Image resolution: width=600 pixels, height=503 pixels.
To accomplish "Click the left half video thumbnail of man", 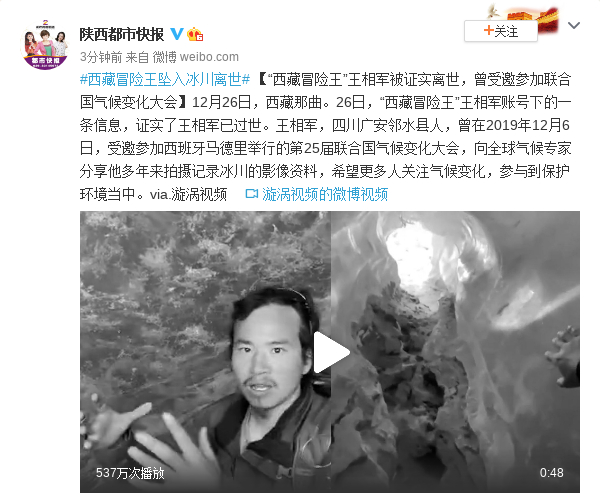I will click(205, 352).
